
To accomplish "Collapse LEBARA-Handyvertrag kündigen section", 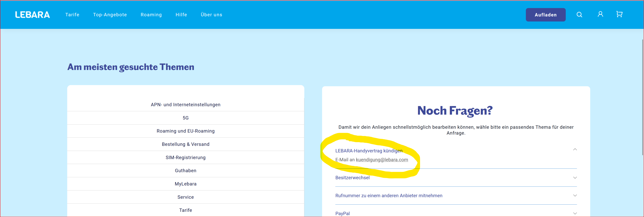I will pos(575,150).
